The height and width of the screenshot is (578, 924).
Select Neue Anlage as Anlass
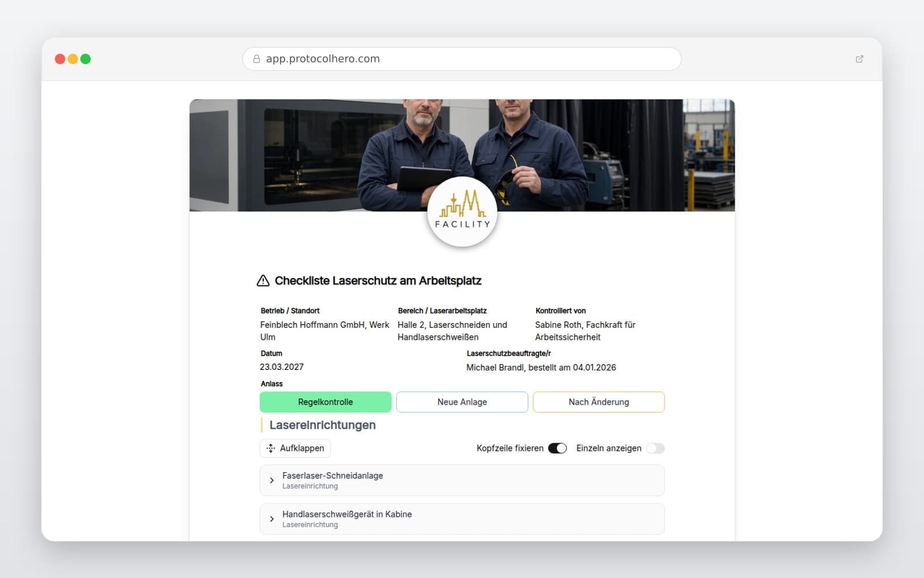pyautogui.click(x=462, y=402)
